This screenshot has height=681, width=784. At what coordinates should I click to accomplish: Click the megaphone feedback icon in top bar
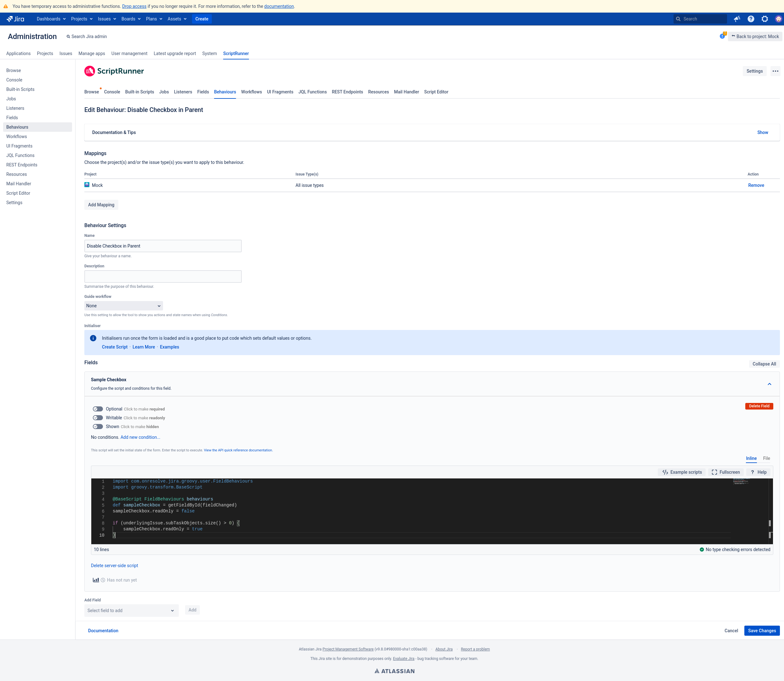point(737,19)
